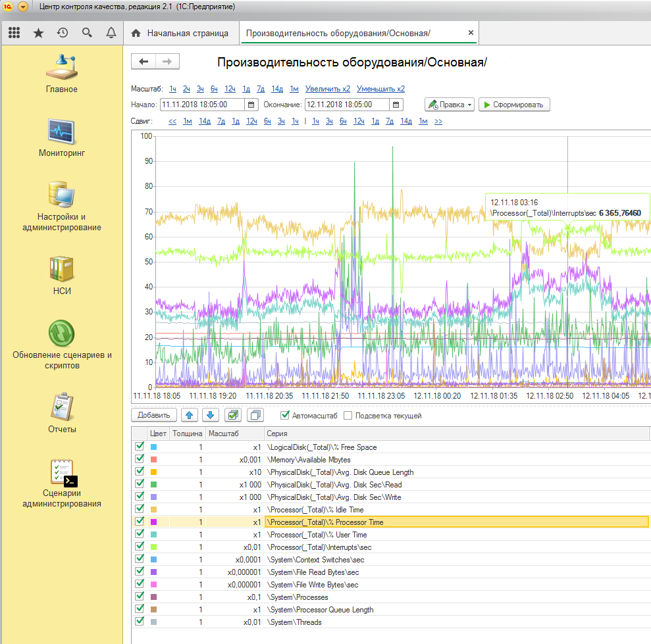This screenshot has height=644, width=651.
Task: Open the sections menu grid icon
Action: pyautogui.click(x=14, y=33)
